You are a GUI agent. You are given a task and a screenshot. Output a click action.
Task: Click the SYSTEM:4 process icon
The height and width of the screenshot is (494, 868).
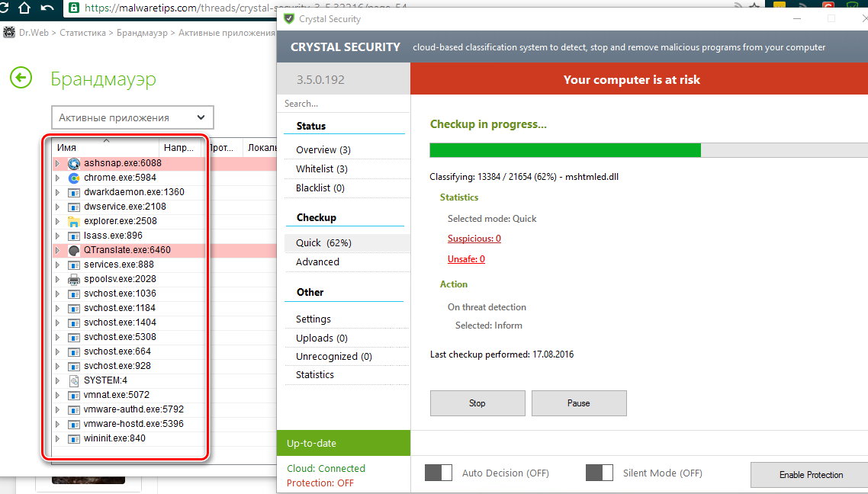[x=74, y=380]
